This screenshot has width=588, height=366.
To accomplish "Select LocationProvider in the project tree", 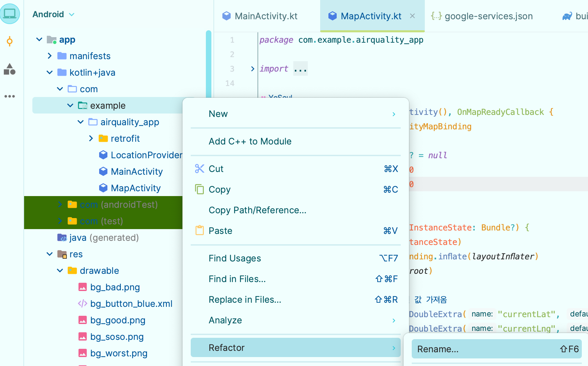I will (147, 155).
